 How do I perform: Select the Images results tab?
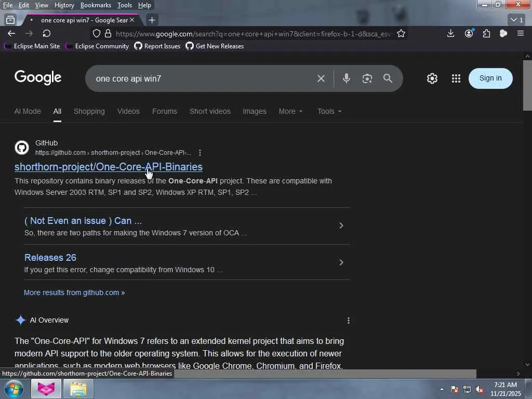pyautogui.click(x=255, y=111)
